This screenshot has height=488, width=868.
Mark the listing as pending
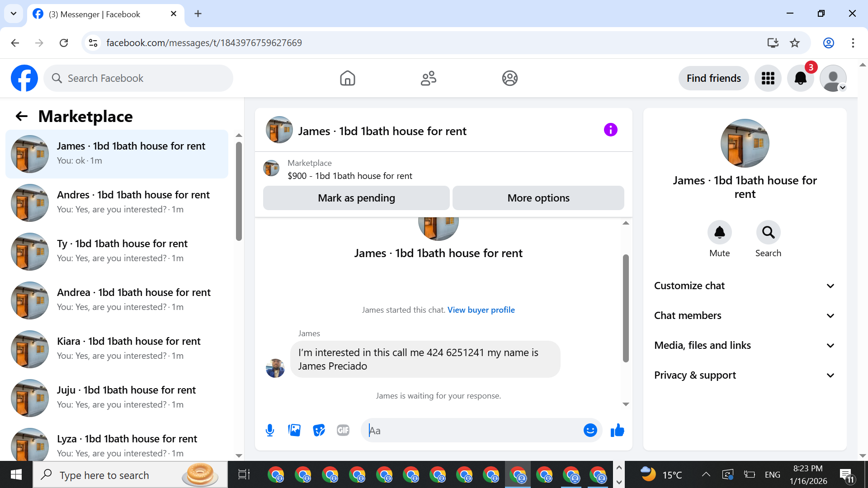click(356, 198)
